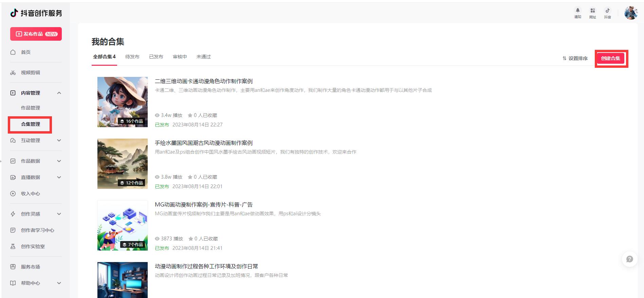This screenshot has height=298, width=644.
Task: Switch to the 审核中 tab
Action: 180,57
